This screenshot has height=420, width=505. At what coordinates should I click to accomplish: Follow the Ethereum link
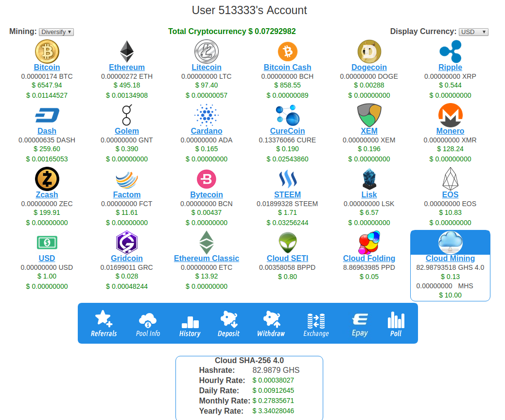[127, 67]
